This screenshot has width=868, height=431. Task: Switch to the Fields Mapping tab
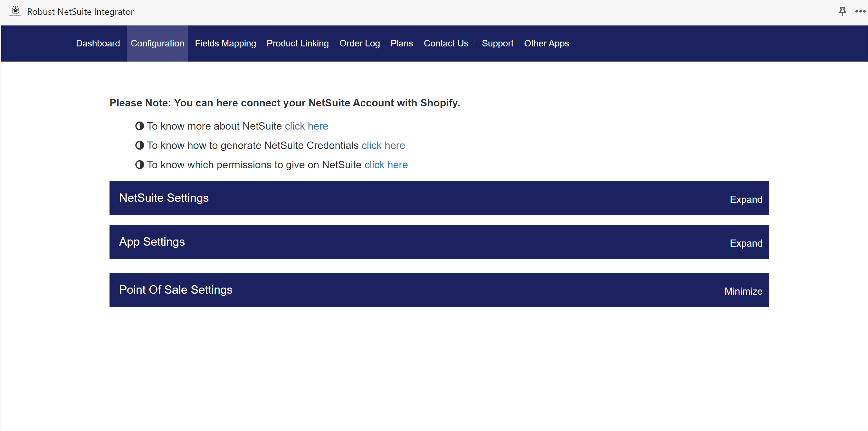(x=225, y=44)
